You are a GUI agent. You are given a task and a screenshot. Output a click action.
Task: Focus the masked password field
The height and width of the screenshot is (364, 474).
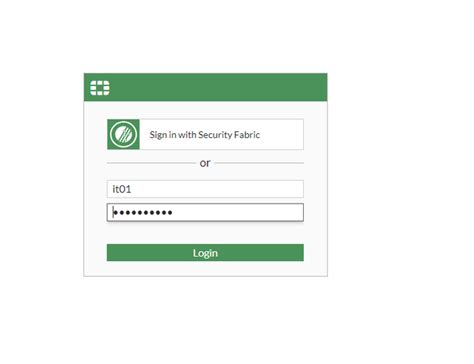coord(205,212)
